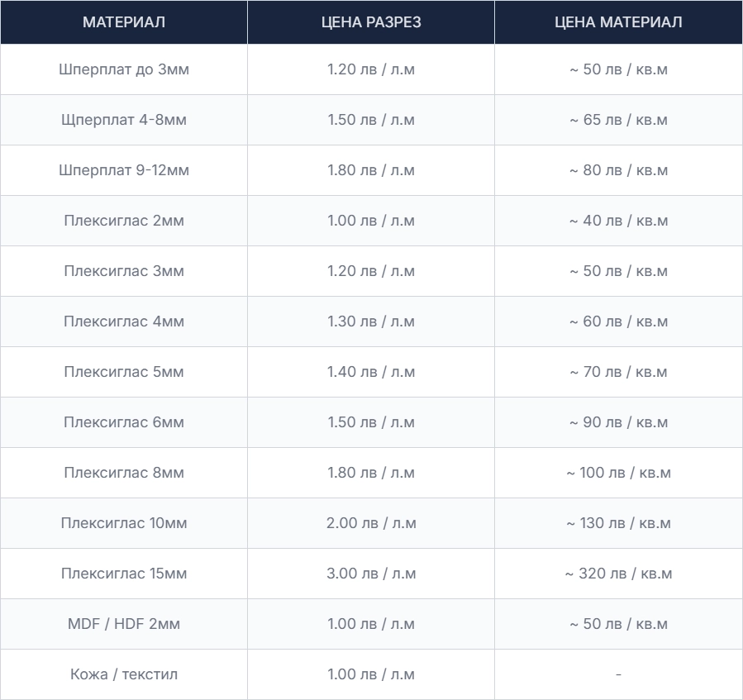Screen dimensions: 743x700
Task: Click the МАТЕРИАЛ column header
Action: (124, 22)
